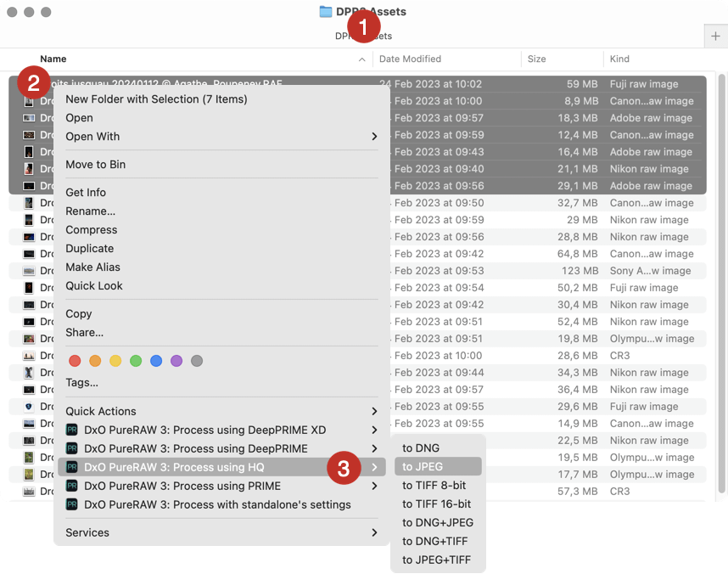Click the '22,5 MB' size cell
The image size is (728, 574).
pos(578,440)
